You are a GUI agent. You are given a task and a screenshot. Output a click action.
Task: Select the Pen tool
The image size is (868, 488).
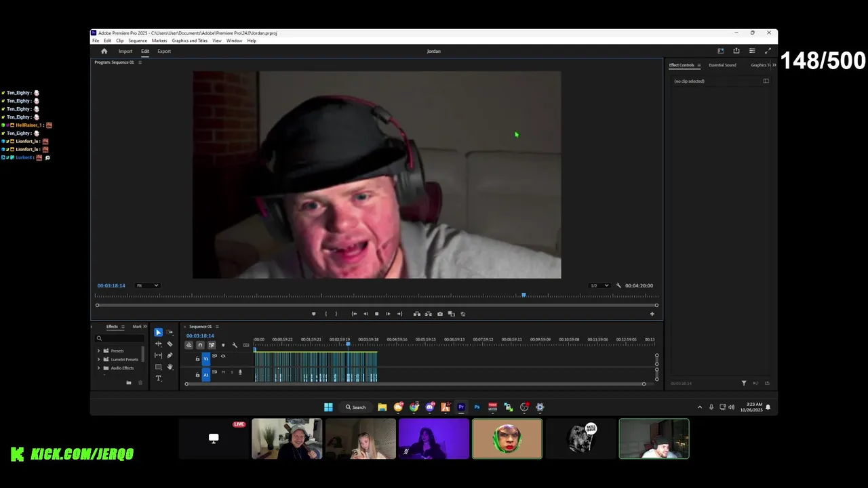170,355
